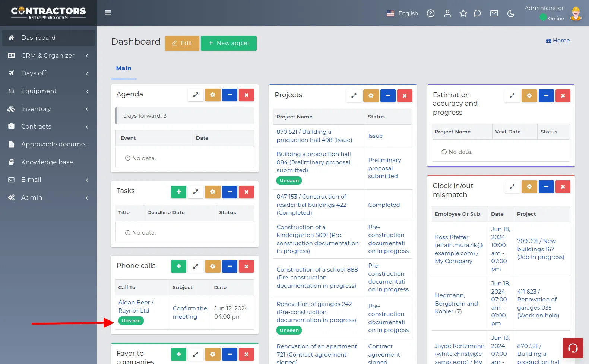Click the Administrator avatar image
Screen dimensions: 589x364
576,13
